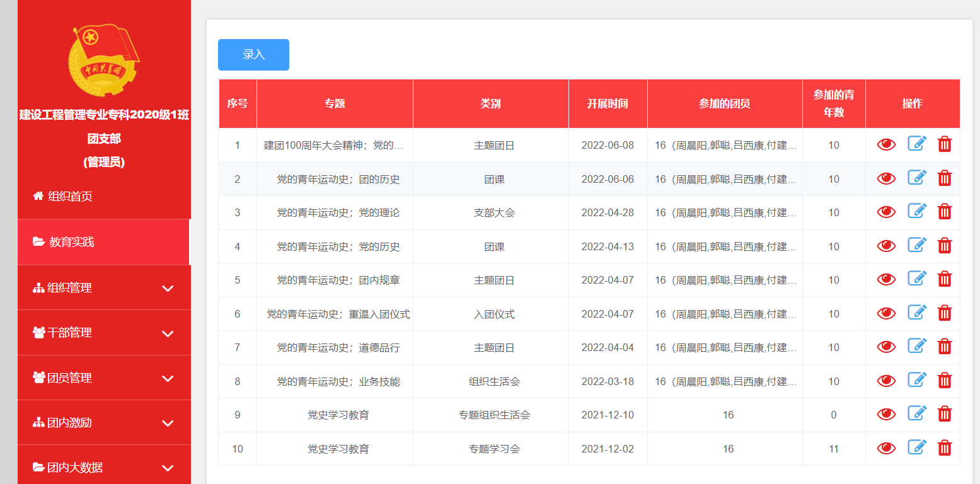
Task: Click edit pencil icon for row 3 支部大会
Action: click(x=916, y=212)
